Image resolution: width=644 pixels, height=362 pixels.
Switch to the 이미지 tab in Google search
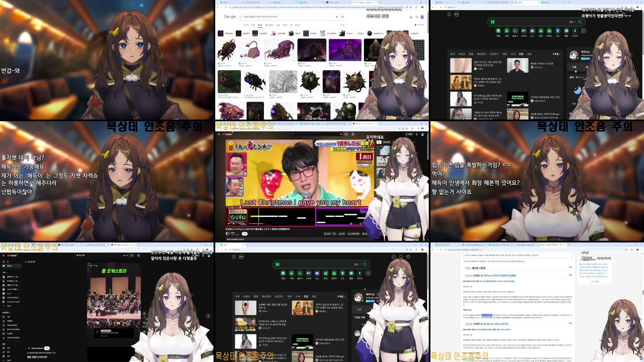[x=260, y=25]
